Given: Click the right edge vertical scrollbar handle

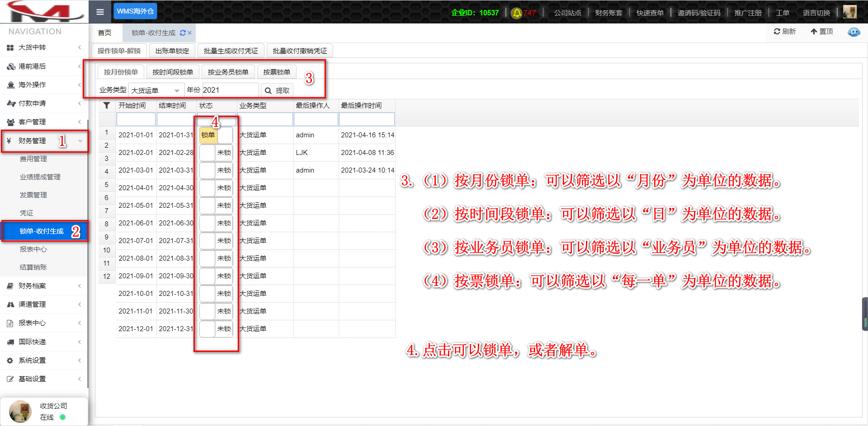Looking at the screenshot, I should click(x=865, y=314).
